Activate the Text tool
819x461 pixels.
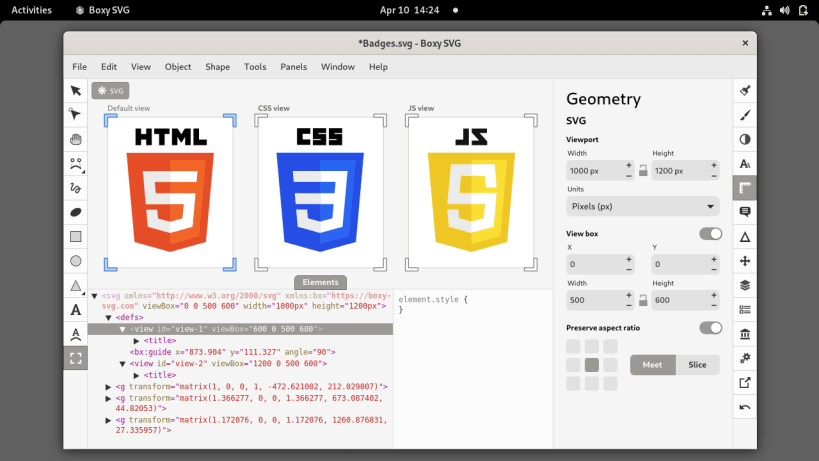pyautogui.click(x=75, y=309)
